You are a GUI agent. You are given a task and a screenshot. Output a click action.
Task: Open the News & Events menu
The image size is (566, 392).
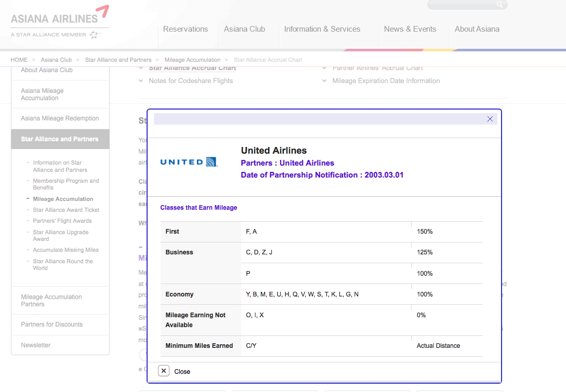pos(410,29)
